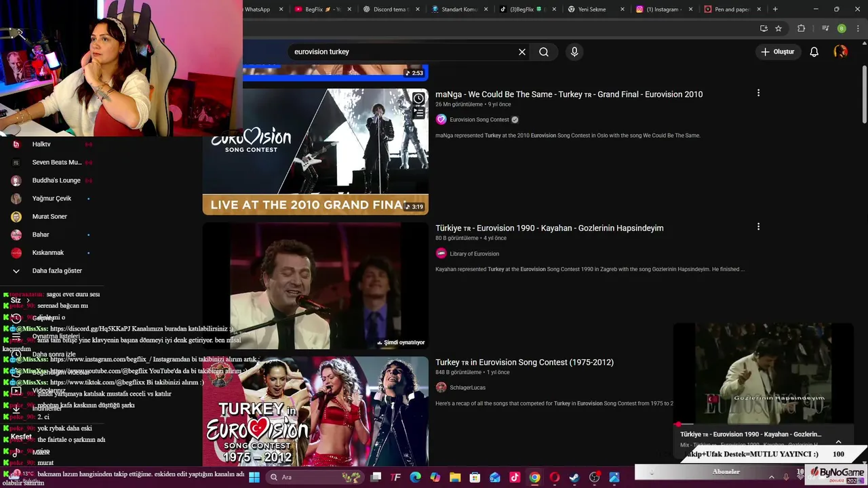Image resolution: width=868 pixels, height=488 pixels.
Task: Open Turkey in Eurovision 1975-2012 title
Action: click(x=524, y=363)
